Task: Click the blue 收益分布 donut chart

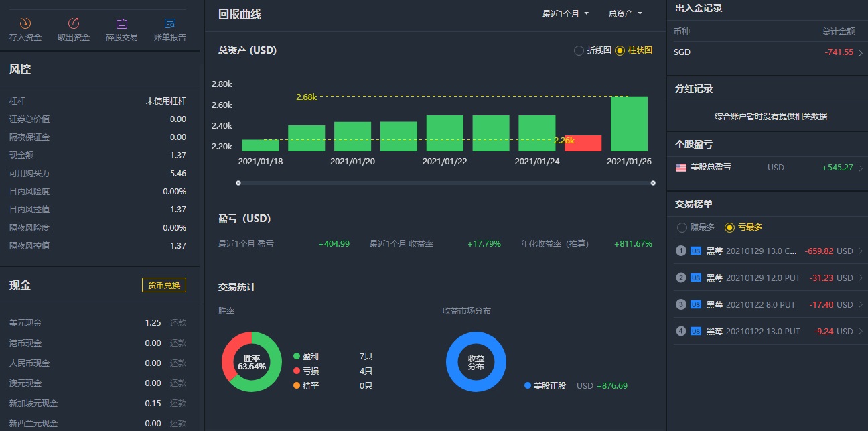Action: [x=476, y=362]
